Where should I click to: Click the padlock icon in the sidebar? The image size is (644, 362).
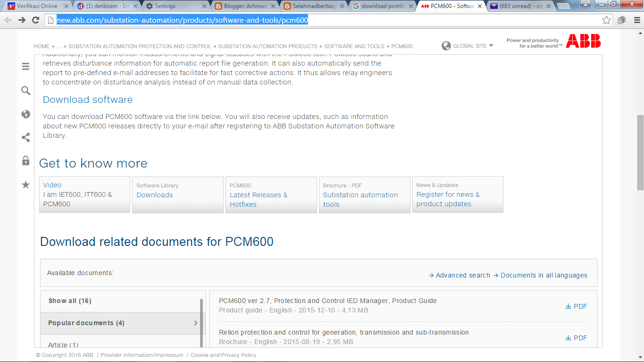pyautogui.click(x=25, y=161)
